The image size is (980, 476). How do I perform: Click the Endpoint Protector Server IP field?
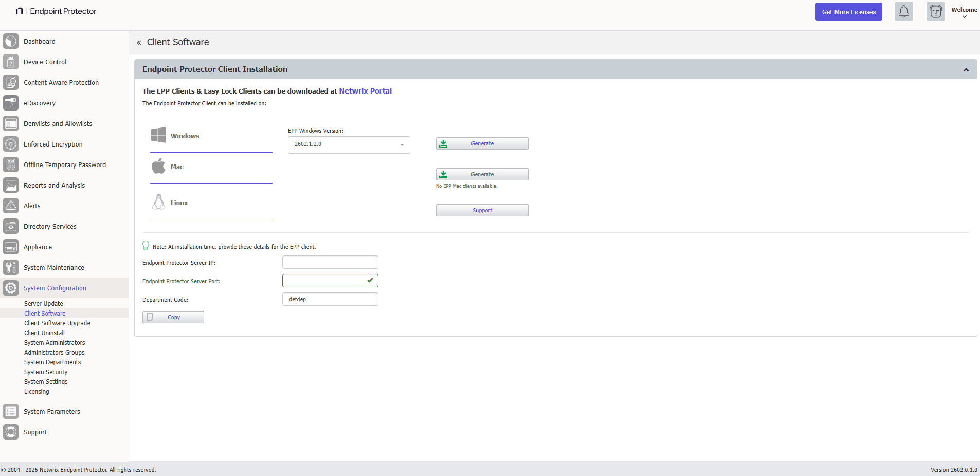coord(330,262)
